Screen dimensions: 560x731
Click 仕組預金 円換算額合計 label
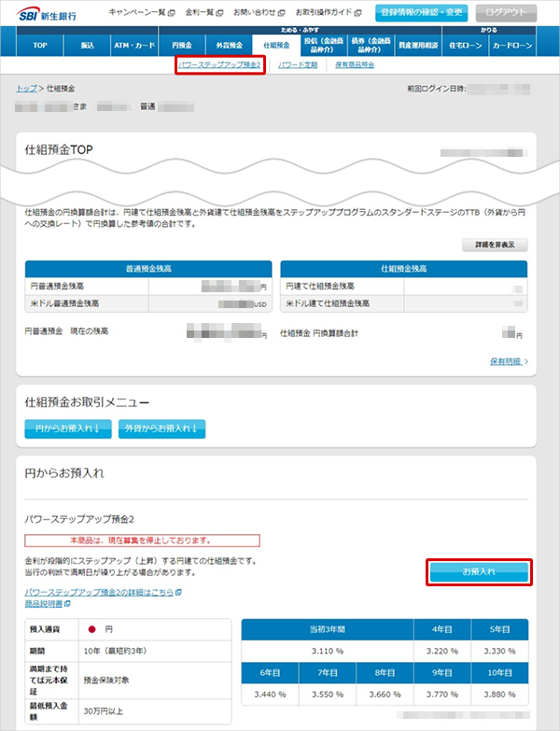click(319, 333)
